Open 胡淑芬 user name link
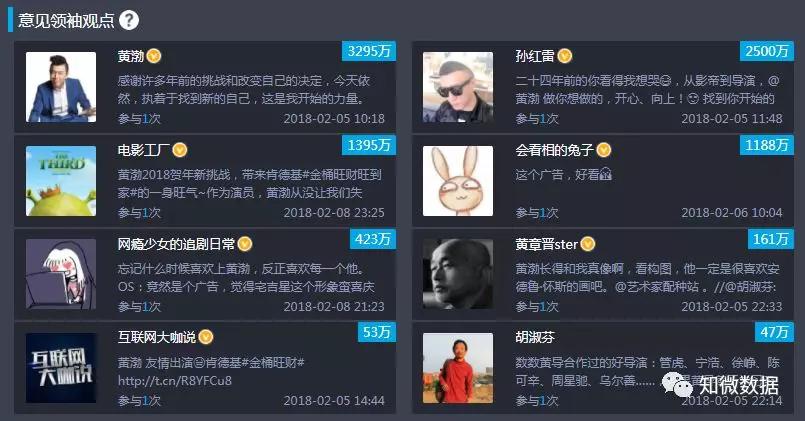805x421 pixels. pyautogui.click(x=535, y=337)
